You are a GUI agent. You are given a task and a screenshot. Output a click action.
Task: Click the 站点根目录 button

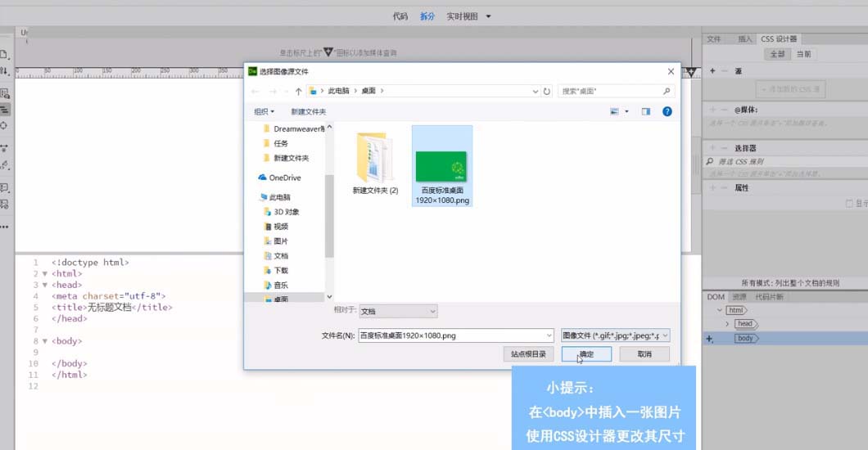tap(528, 354)
